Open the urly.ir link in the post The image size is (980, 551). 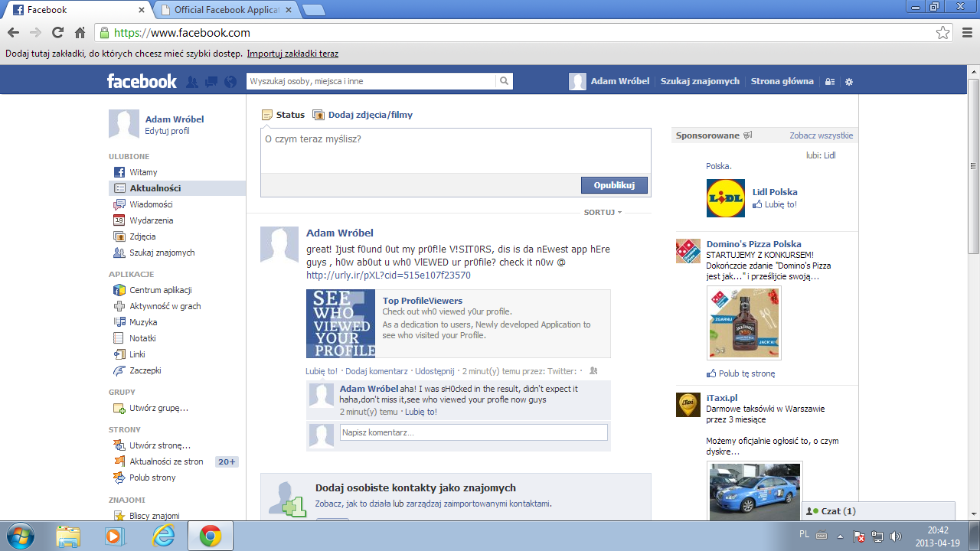pos(388,275)
